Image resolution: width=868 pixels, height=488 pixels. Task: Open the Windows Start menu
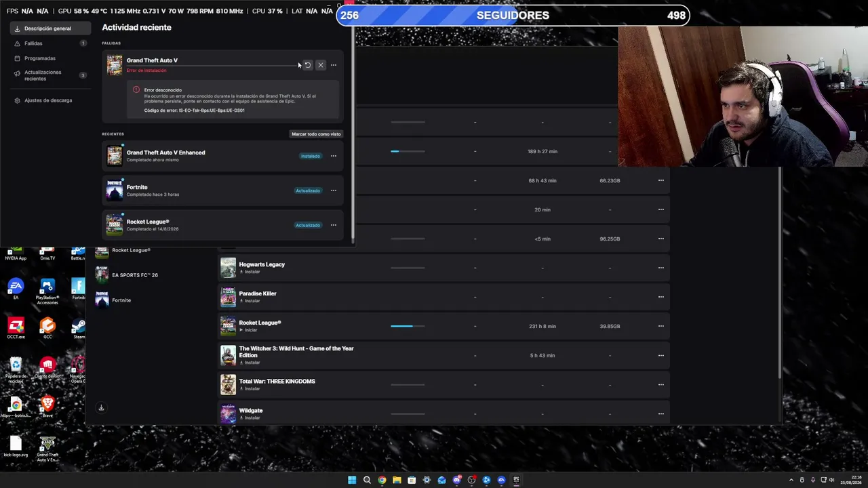point(352,480)
